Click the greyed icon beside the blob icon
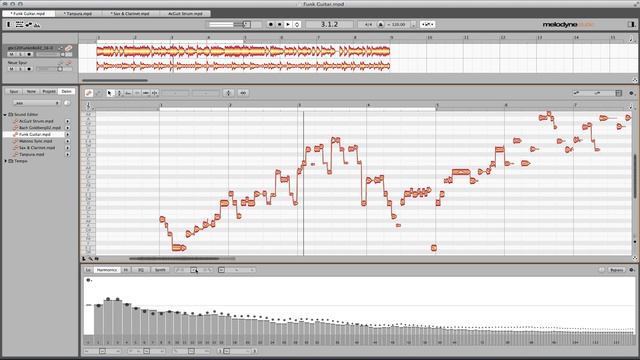 (98, 93)
